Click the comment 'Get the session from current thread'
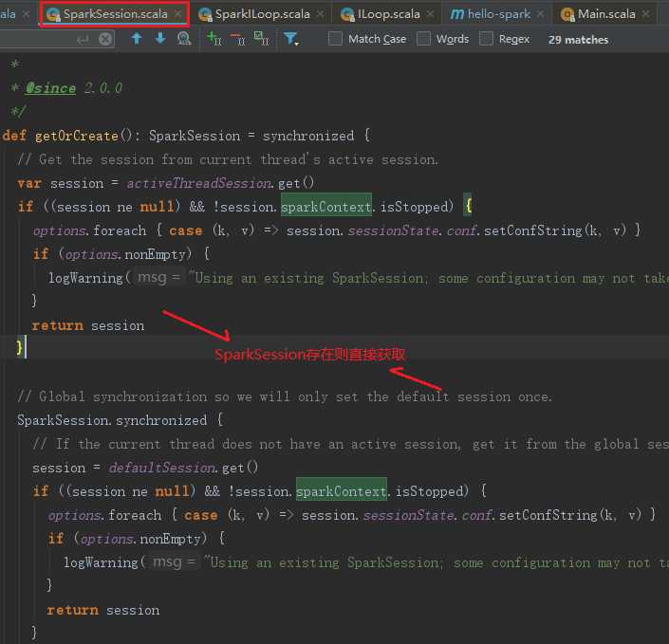This screenshot has height=644, width=669. pos(228,160)
